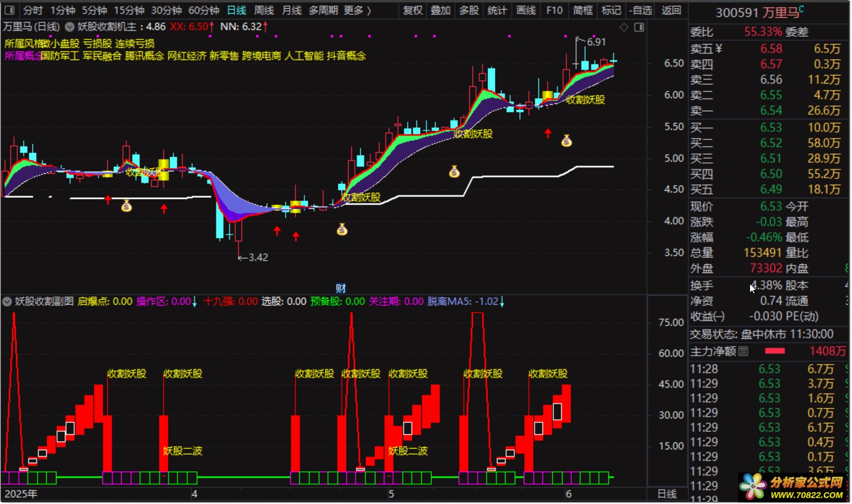Click the 卖五 price 6.58
The image size is (852, 504).
tap(771, 49)
